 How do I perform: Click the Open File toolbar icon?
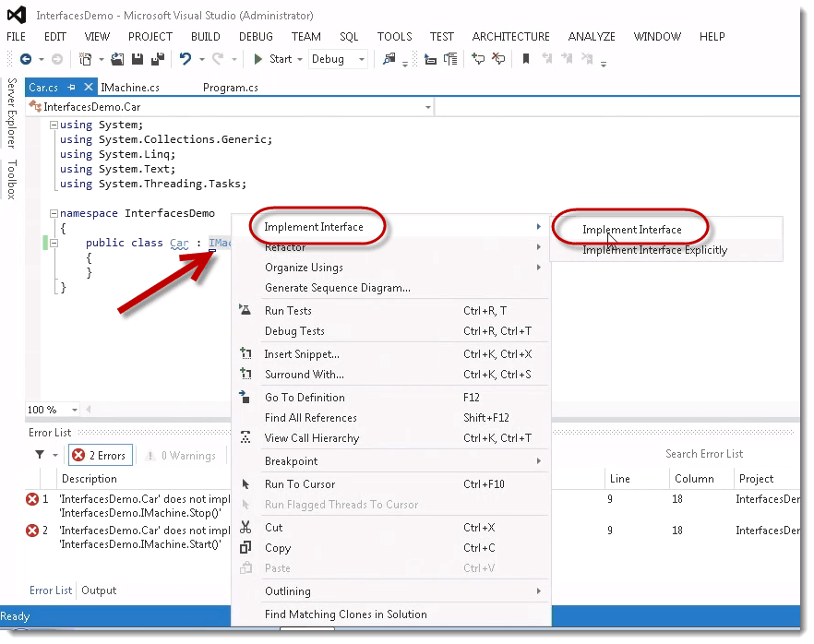pyautogui.click(x=118, y=59)
